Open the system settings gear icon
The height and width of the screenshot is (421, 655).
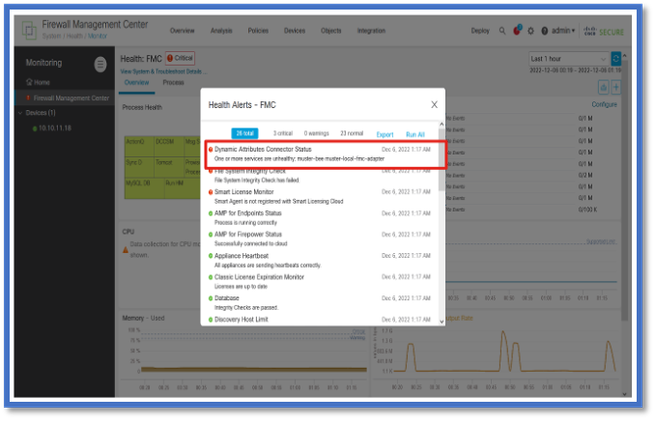tap(531, 31)
